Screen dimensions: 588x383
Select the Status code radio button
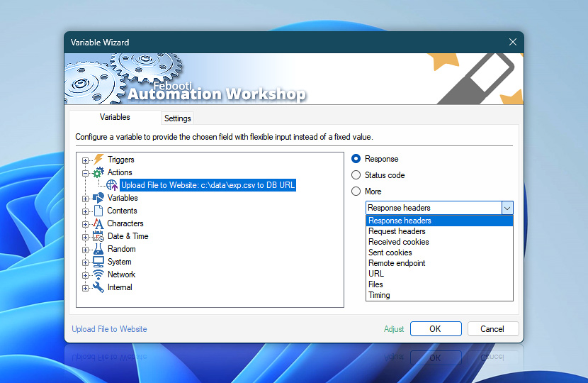[356, 175]
